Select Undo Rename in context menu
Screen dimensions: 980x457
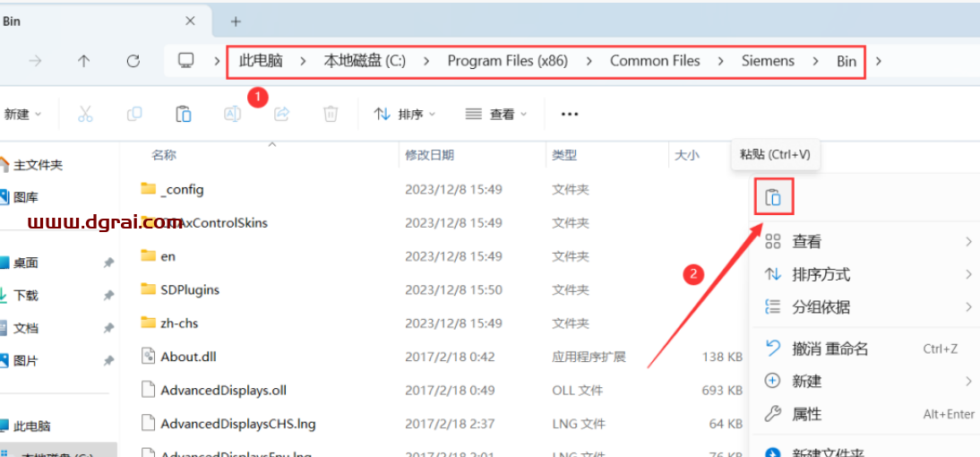[x=830, y=349]
